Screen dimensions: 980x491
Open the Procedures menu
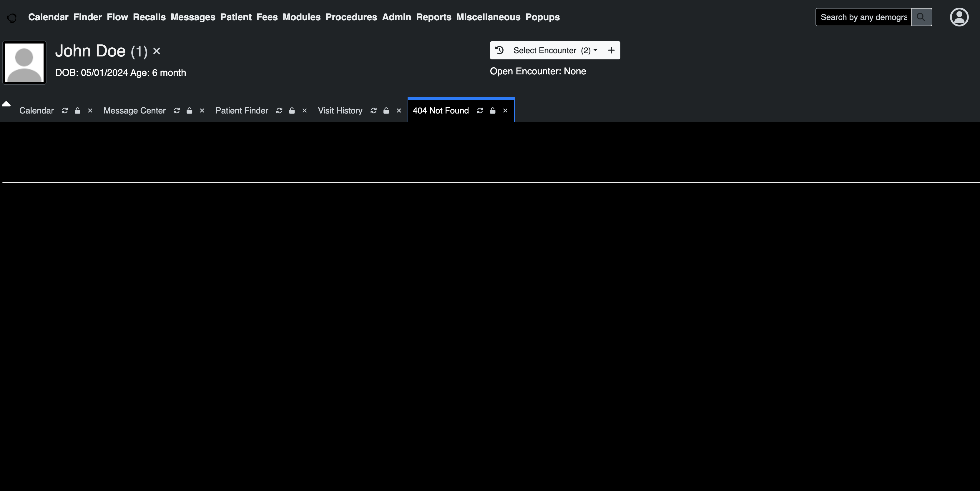click(x=351, y=17)
